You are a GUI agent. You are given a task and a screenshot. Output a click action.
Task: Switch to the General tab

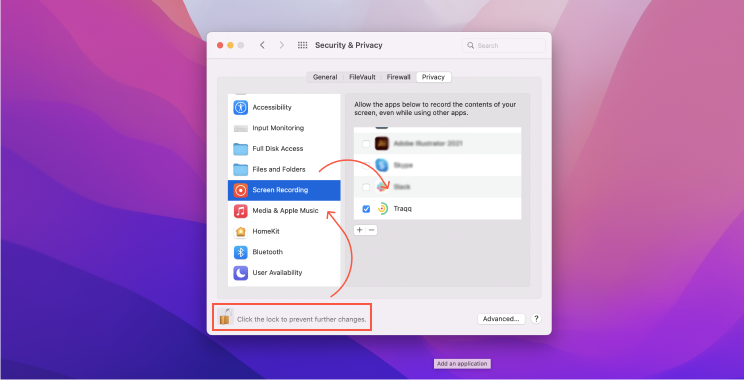point(325,77)
